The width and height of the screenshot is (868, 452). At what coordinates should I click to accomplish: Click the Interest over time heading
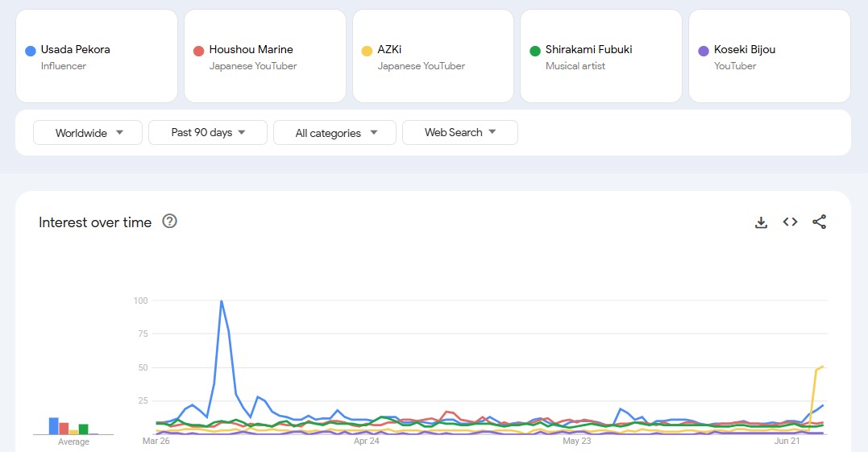click(x=95, y=222)
